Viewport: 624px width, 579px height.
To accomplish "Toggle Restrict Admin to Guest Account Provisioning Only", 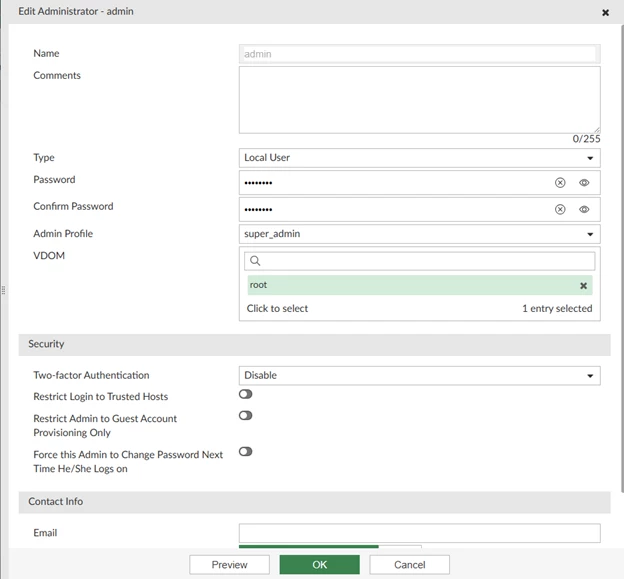I will [246, 415].
